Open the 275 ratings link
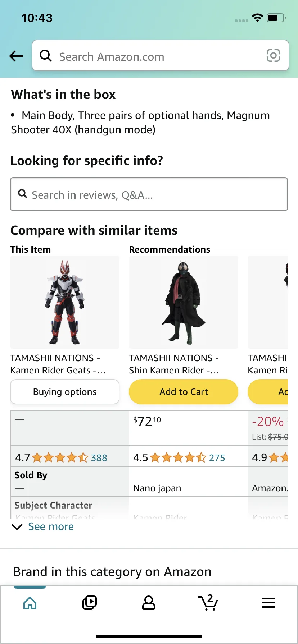The width and height of the screenshot is (298, 644). pos(217,458)
